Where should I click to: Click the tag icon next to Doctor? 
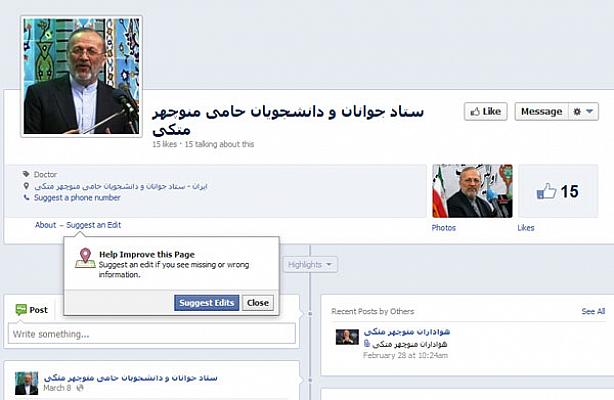coord(26,174)
